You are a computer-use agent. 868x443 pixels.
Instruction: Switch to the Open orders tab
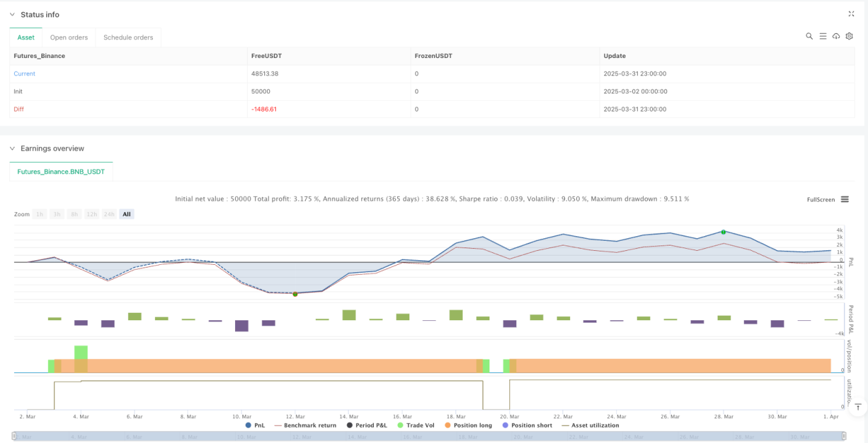coord(69,37)
